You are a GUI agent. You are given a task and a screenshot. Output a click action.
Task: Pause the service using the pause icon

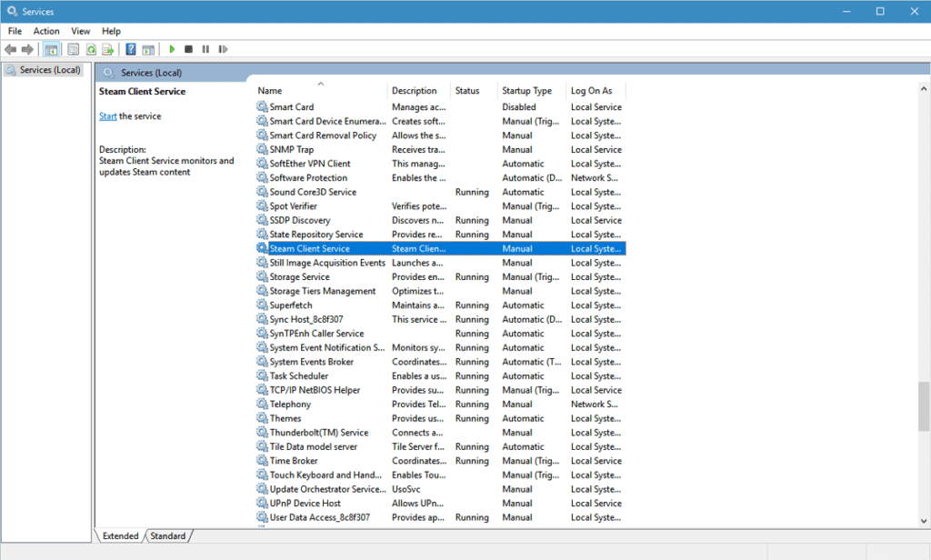tap(206, 49)
